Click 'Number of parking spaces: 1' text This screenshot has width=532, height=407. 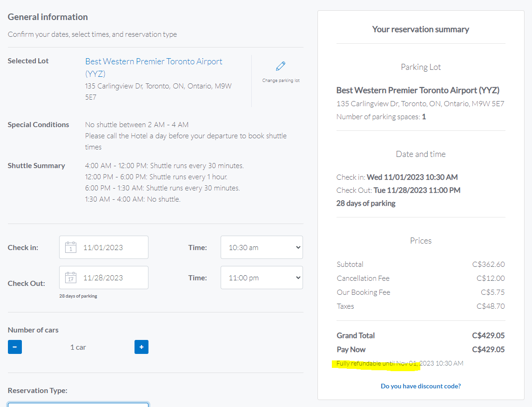(381, 117)
